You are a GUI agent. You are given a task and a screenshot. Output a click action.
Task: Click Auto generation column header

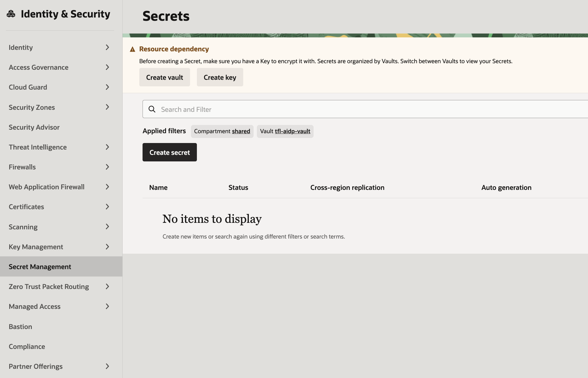506,188
